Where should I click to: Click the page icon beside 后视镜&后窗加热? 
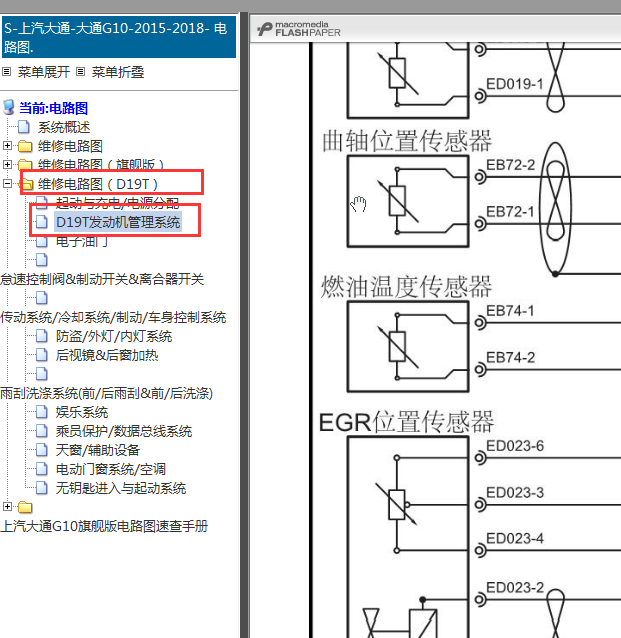[42, 355]
